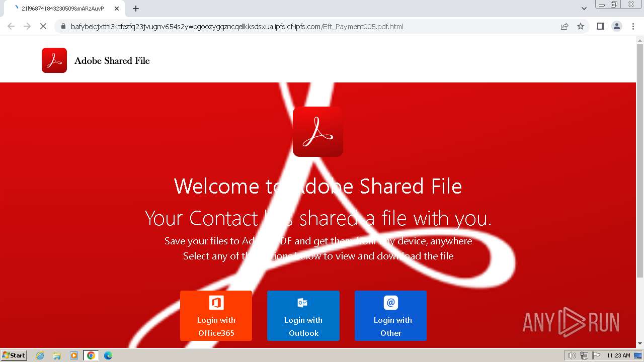Open the media player taskbar icon
Image resolution: width=644 pixels, height=362 pixels.
[x=74, y=355]
